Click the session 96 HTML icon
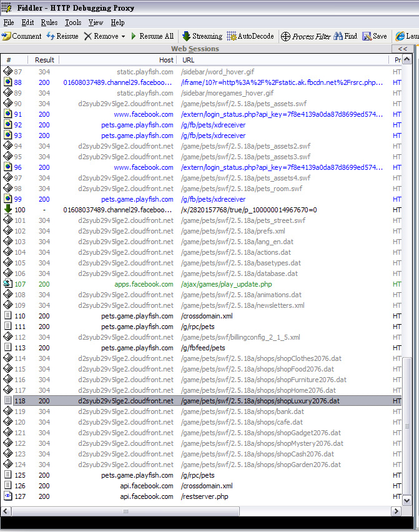Screen dimensions: 419x532 pos(7,167)
